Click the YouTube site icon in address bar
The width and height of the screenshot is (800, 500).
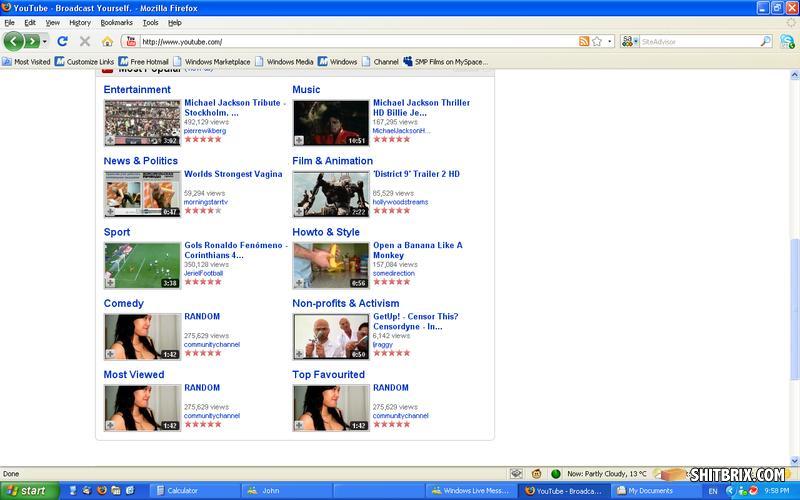(x=131, y=41)
